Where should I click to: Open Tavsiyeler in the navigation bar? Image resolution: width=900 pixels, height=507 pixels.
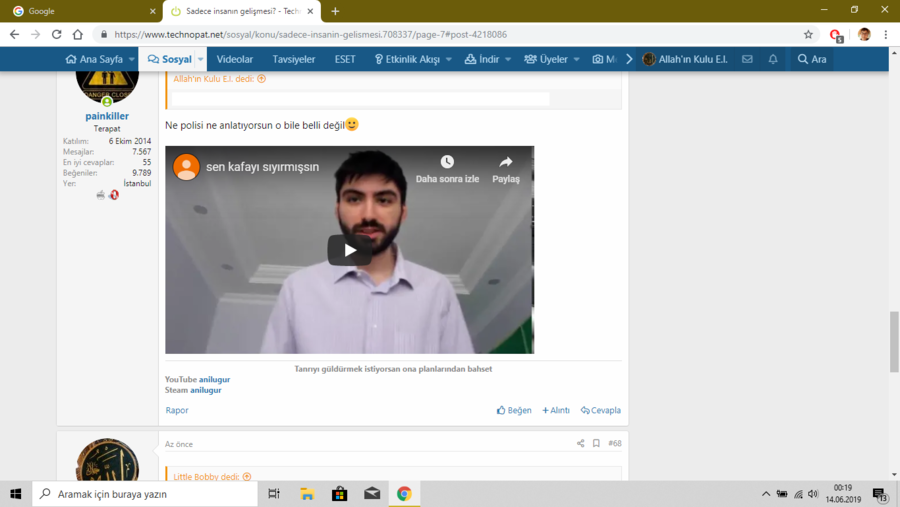(x=293, y=59)
